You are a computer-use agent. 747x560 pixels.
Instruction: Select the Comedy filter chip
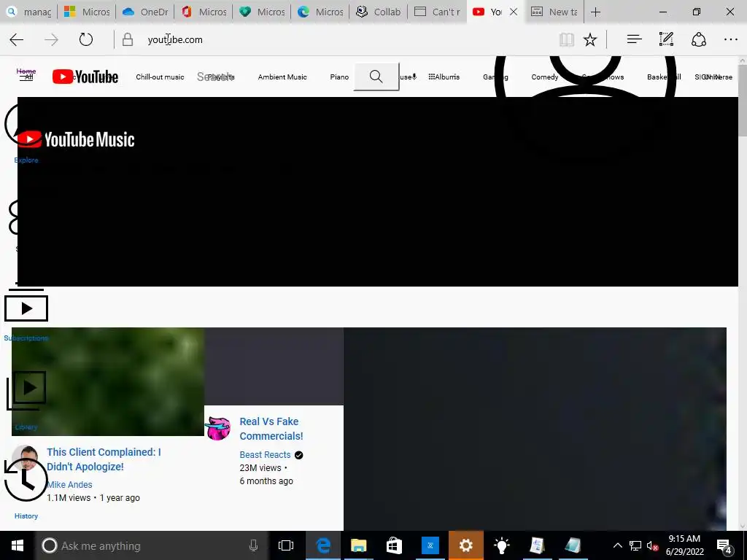point(544,77)
